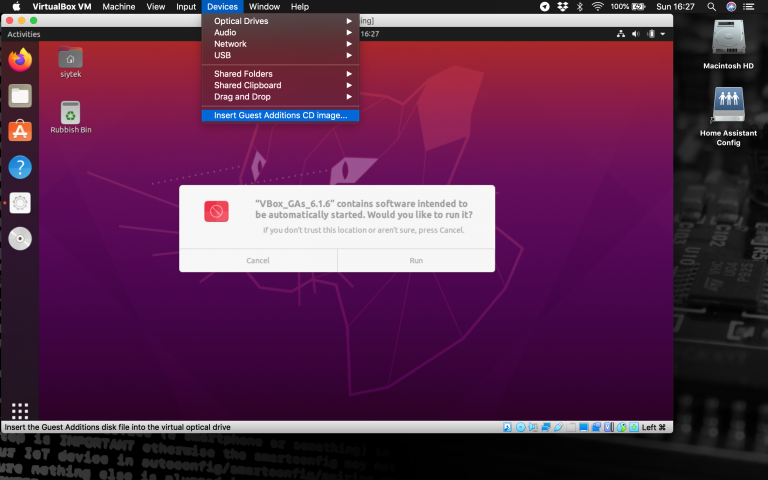The width and height of the screenshot is (768, 480).
Task: Open the Apple menu
Action: (16, 6)
